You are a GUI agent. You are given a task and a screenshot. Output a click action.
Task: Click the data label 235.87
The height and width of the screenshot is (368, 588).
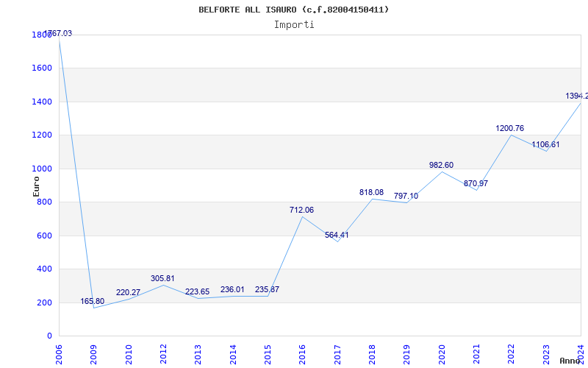coord(267,289)
